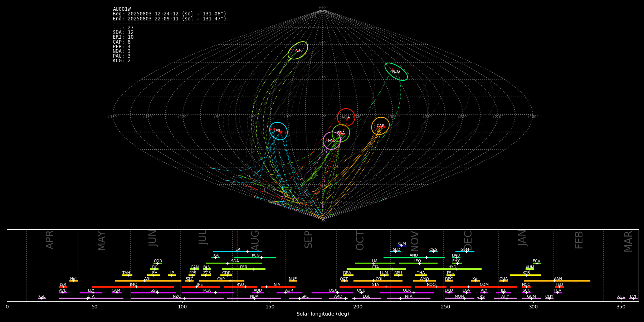Select the HVI shower bar in the timeline
Image resolution: width=644 pixels, height=322 pixels.
[x=74, y=281]
